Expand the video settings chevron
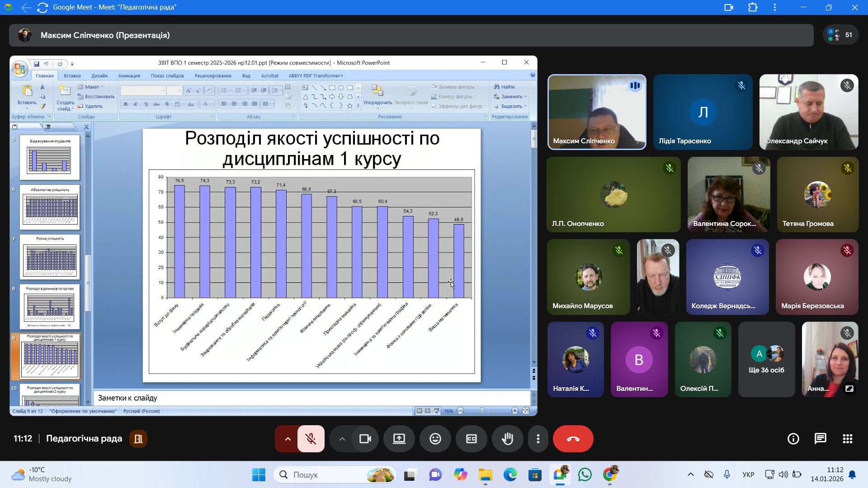 342,439
